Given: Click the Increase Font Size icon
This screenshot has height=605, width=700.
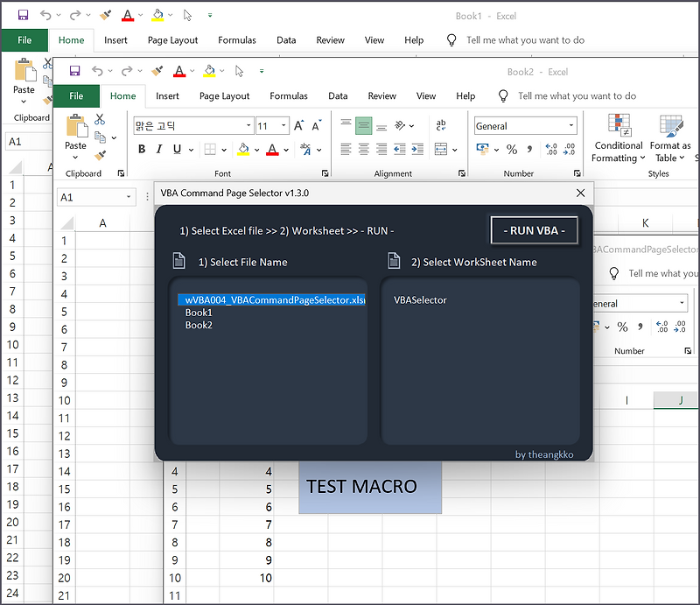Looking at the screenshot, I should click(298, 123).
